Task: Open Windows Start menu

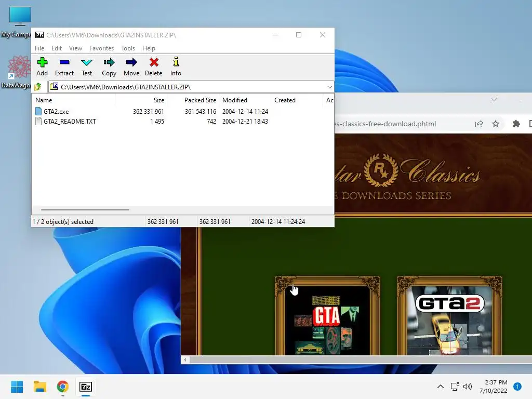Action: (17, 387)
